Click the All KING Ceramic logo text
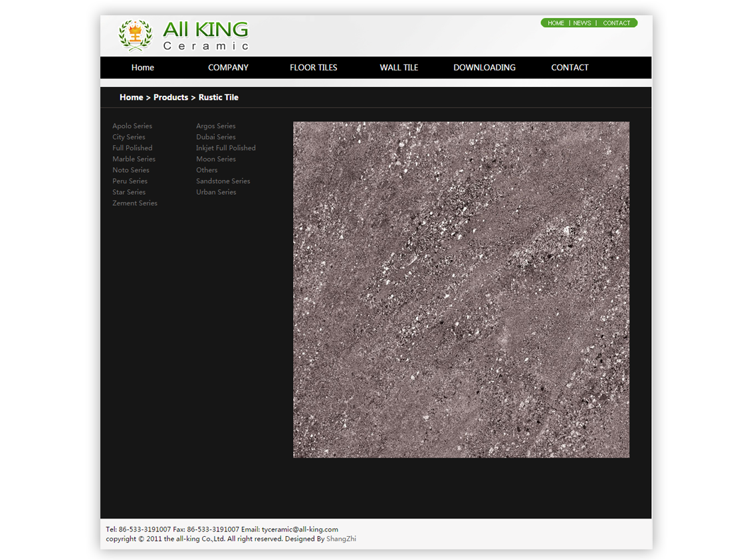Viewport: 753px width, 560px height. (205, 35)
